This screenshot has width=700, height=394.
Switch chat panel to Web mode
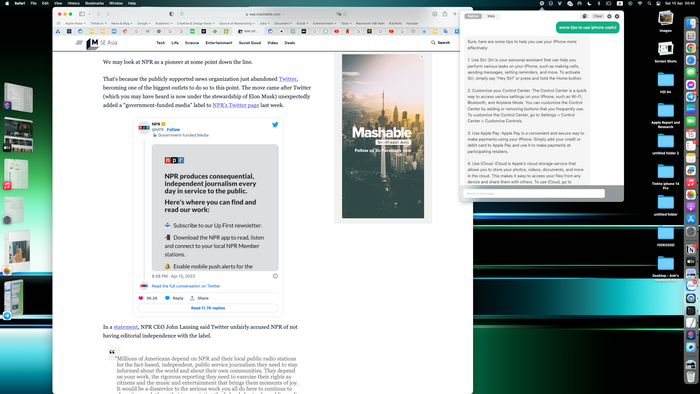491,17
